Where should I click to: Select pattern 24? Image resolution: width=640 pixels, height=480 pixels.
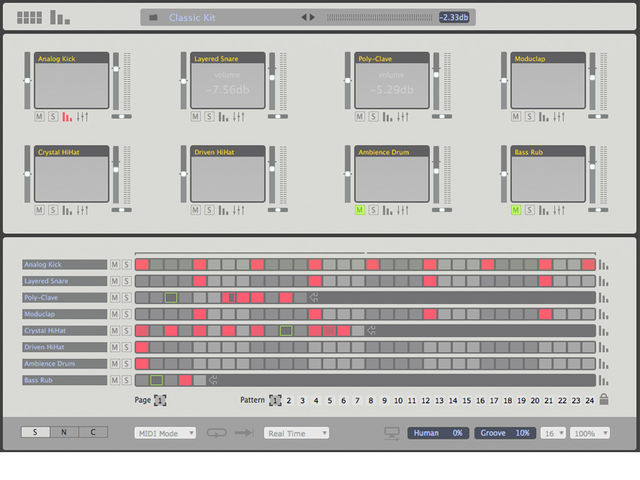point(589,400)
